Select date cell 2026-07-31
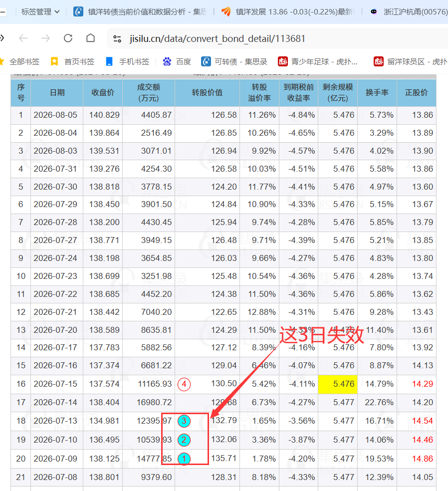Image resolution: width=448 pixels, height=491 pixels. [x=55, y=169]
